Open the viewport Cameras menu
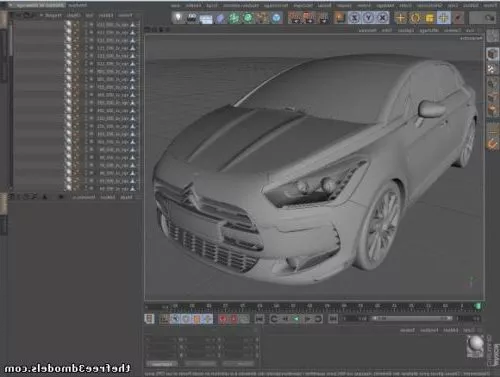 coord(452,30)
